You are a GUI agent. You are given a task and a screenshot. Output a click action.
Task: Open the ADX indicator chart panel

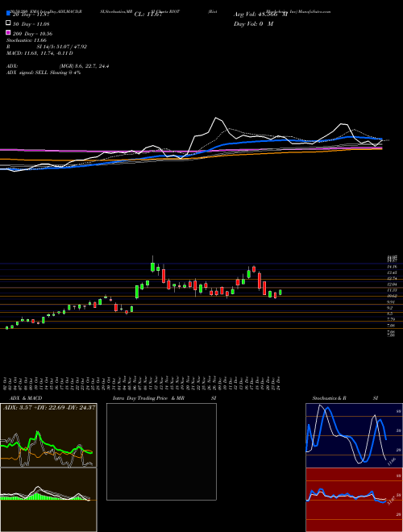pos(48,435)
